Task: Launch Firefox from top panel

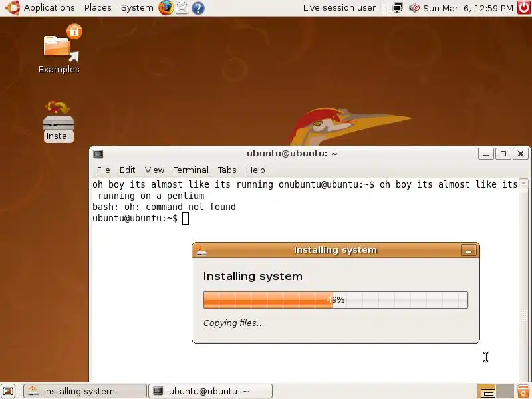Action: coord(166,8)
